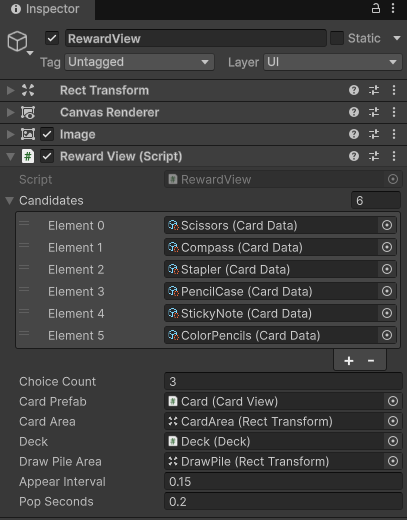Click object picker for StickyNote element
The height and width of the screenshot is (520, 407).
pyautogui.click(x=387, y=313)
